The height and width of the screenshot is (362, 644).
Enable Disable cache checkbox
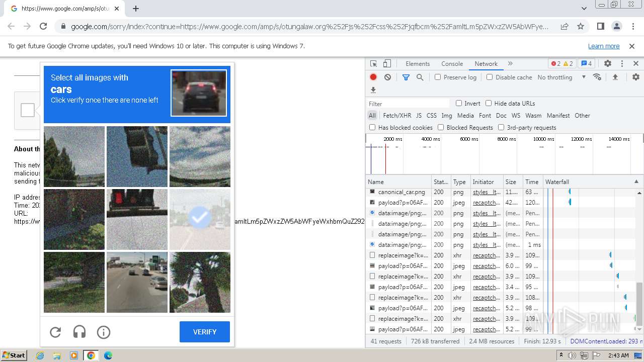(x=490, y=77)
